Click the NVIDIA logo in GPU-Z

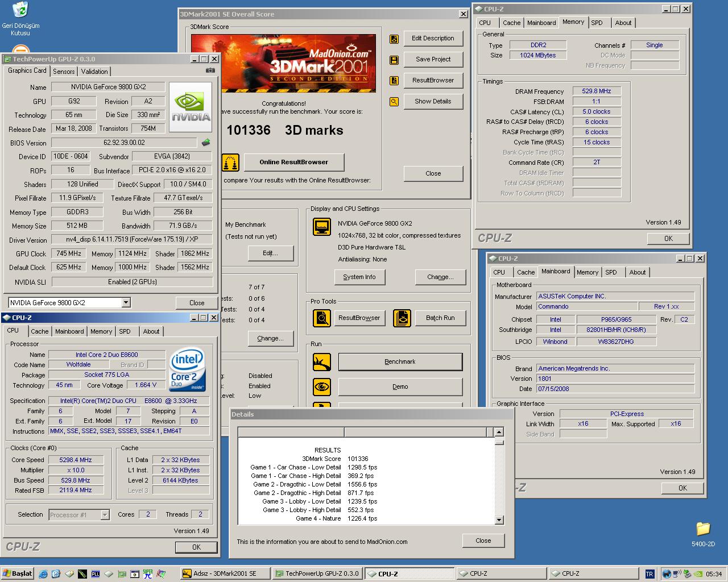[x=191, y=107]
